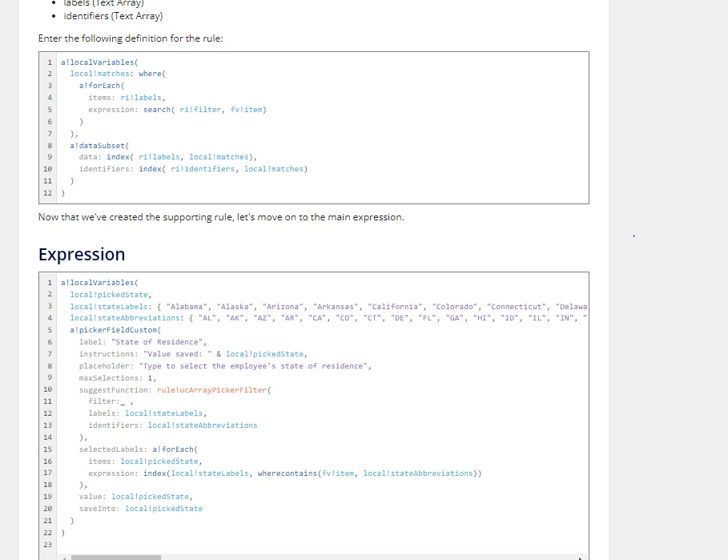Screen dimensions: 728x560
Task: Click the right scroll arrow of Expression code block
Action: (580, 558)
